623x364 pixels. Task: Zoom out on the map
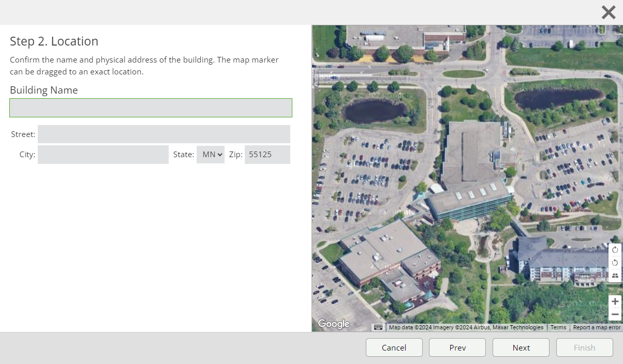tap(615, 314)
